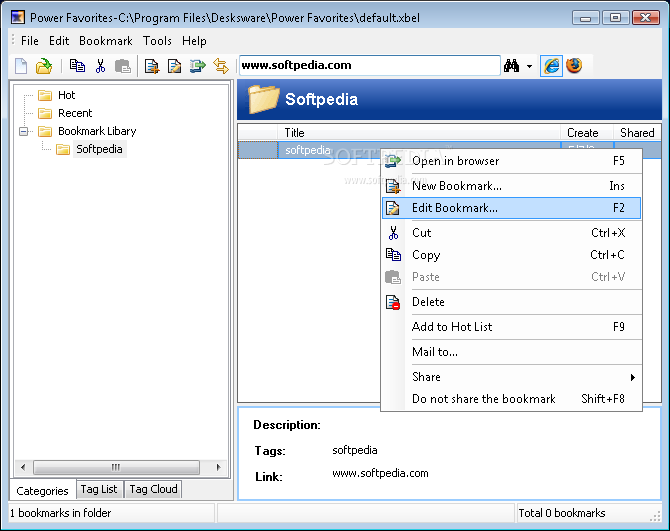Select the Hot category
The image size is (670, 531).
point(66,95)
